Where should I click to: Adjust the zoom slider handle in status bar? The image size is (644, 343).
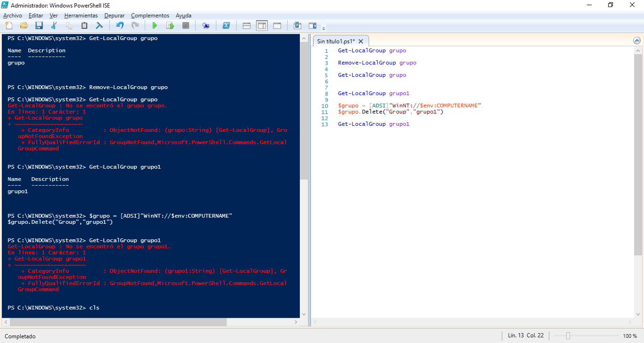click(568, 336)
